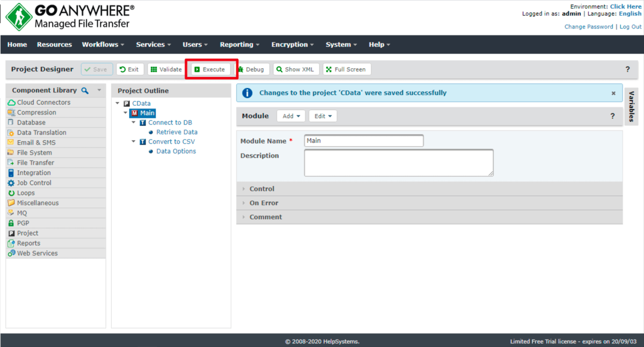644x347 pixels.
Task: Select the Convert to CSV task label
Action: [x=172, y=142]
